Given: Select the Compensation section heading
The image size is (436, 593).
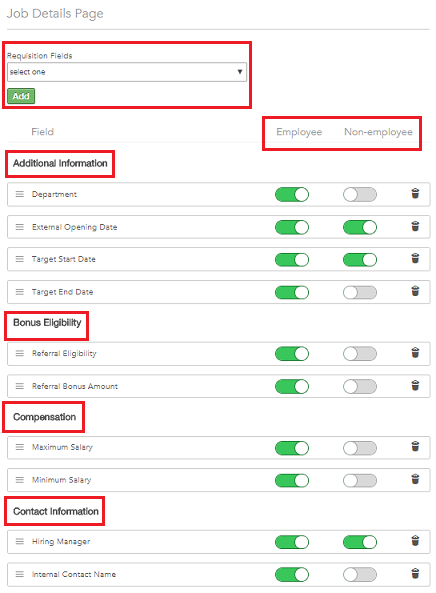Looking at the screenshot, I should pos(44,417).
